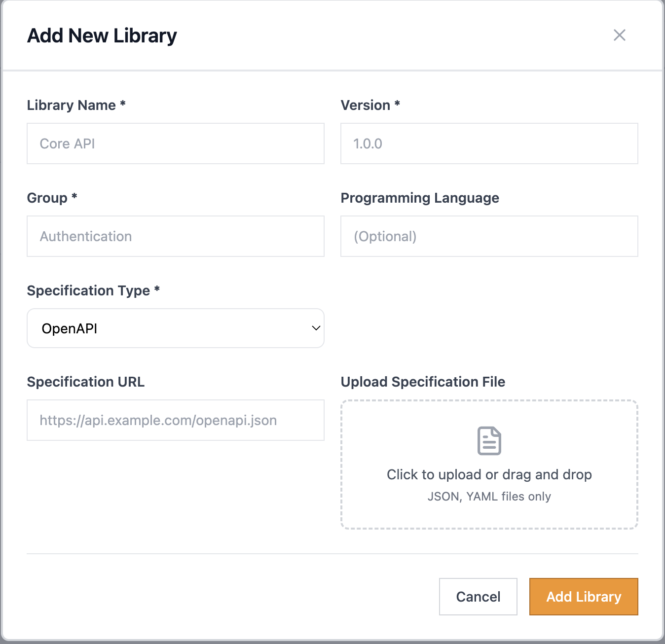Screen dimensions: 665x644
Task: Click the Cancel button
Action: (x=478, y=597)
